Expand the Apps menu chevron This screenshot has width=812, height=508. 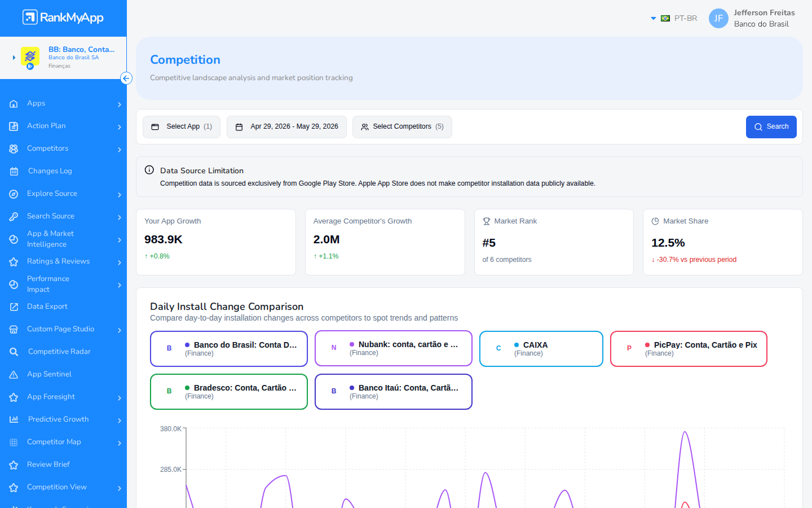point(120,104)
